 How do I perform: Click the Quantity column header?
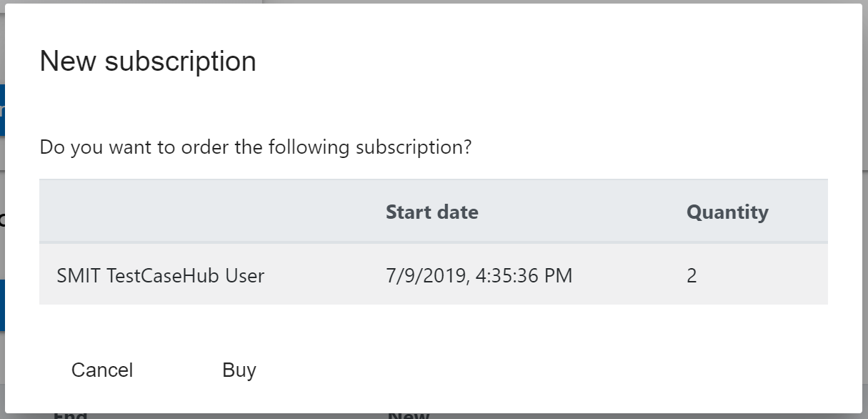click(727, 212)
